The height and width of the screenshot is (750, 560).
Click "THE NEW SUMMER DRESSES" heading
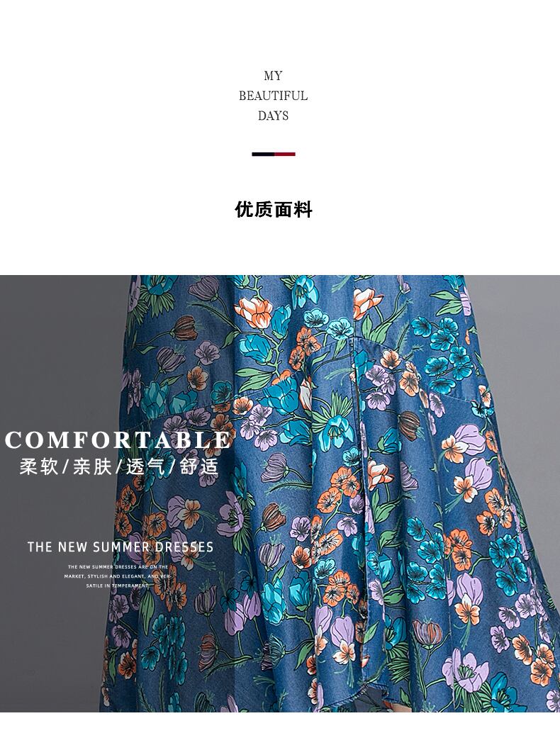click(121, 547)
